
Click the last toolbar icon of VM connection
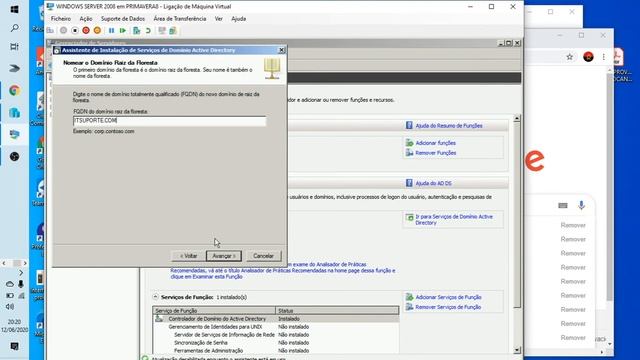click(x=173, y=31)
